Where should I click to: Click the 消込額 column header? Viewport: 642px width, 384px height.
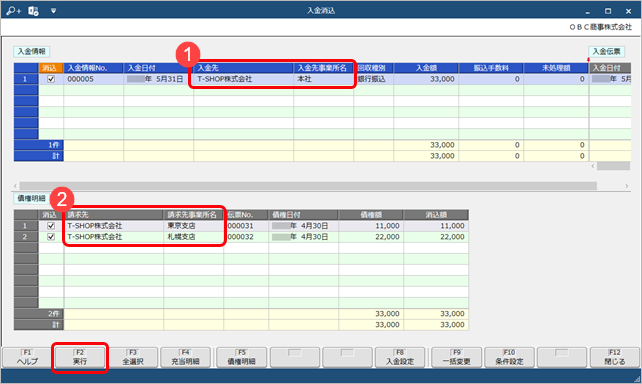point(436,215)
